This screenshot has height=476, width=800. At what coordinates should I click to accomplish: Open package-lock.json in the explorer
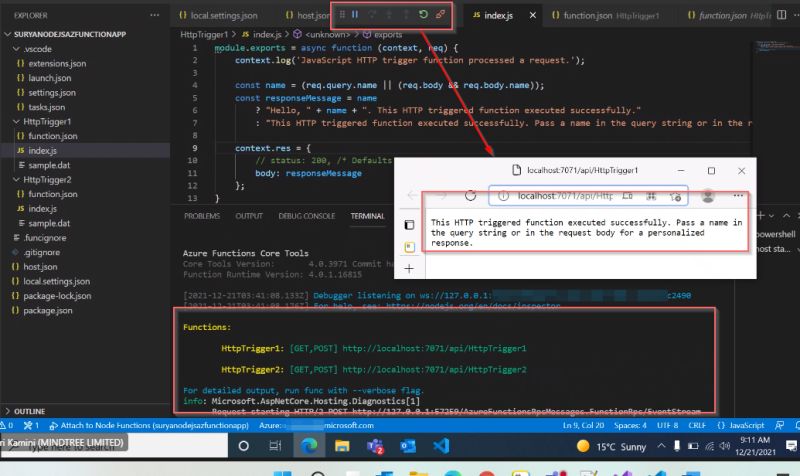click(57, 296)
